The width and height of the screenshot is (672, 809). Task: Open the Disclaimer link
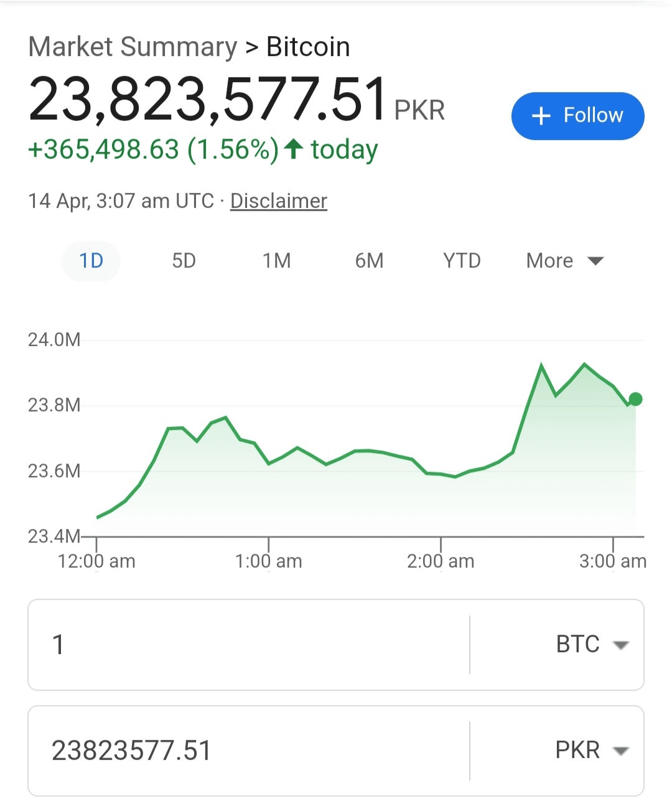279,201
